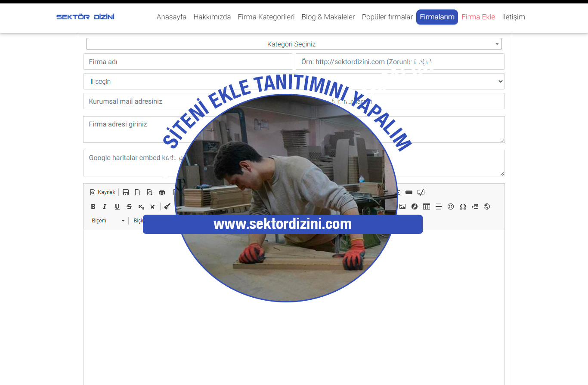Toggle Strikethrough formatting
Viewport: 588px width, 385px height.
(129, 206)
